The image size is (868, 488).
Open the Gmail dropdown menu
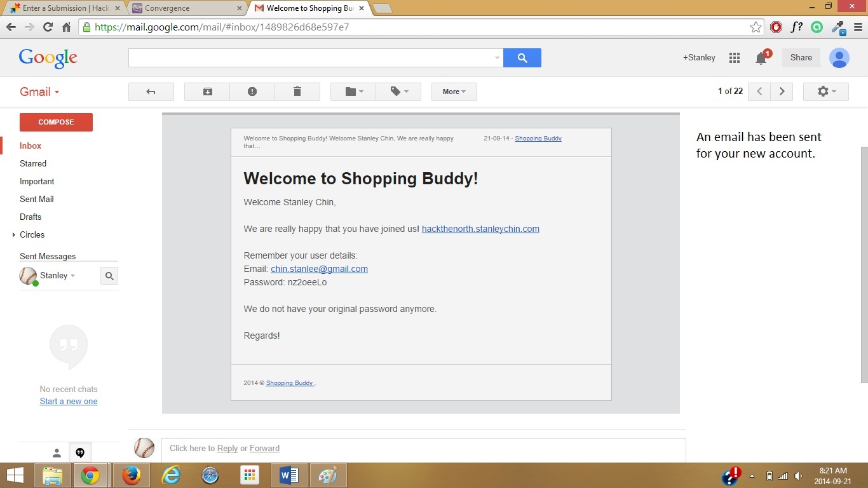click(x=39, y=92)
